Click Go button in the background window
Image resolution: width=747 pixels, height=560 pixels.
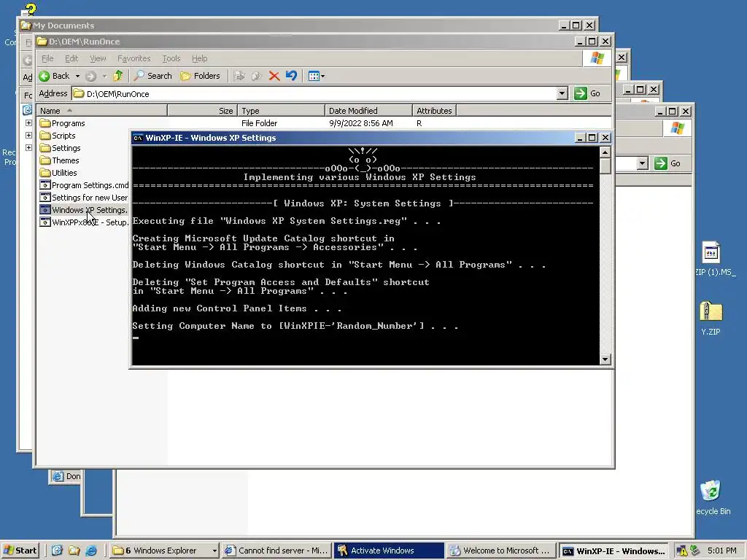(667, 163)
